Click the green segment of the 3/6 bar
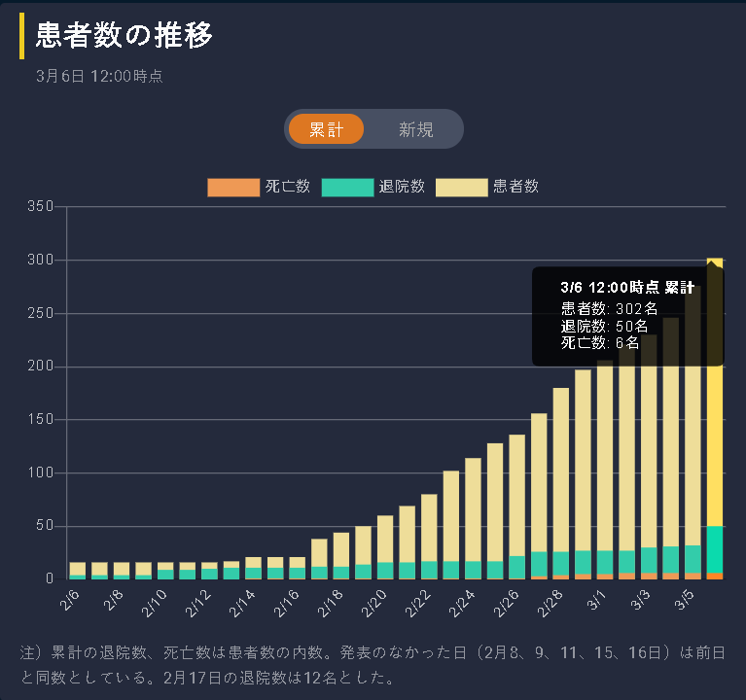The image size is (746, 700). (715, 549)
